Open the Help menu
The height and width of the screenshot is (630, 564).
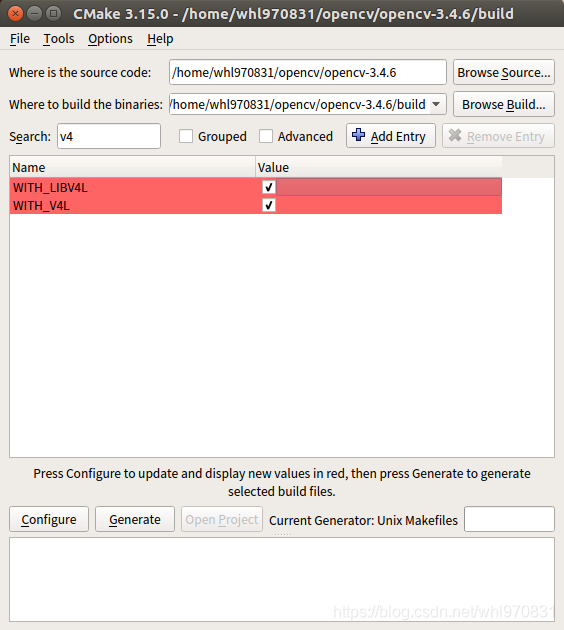[x=160, y=39]
